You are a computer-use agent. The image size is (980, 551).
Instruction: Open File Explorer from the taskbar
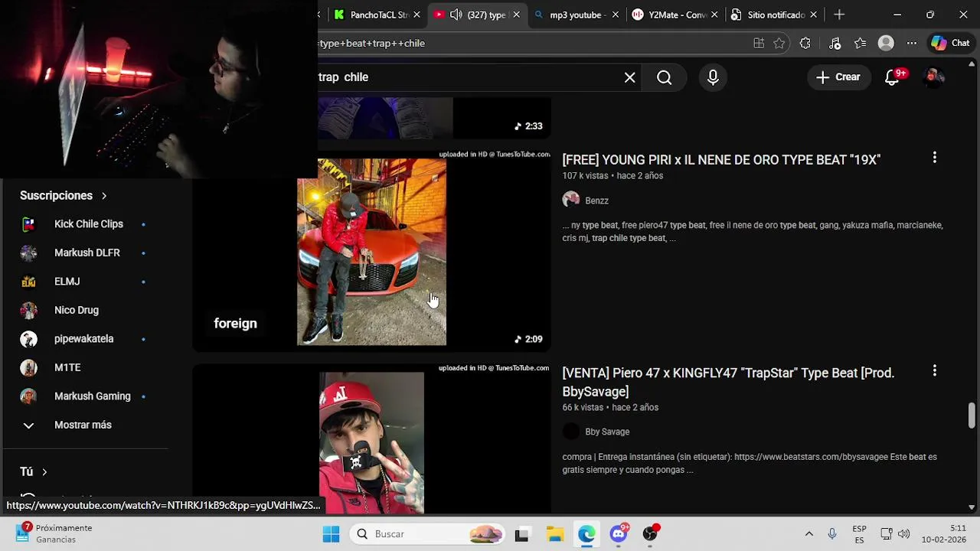554,534
